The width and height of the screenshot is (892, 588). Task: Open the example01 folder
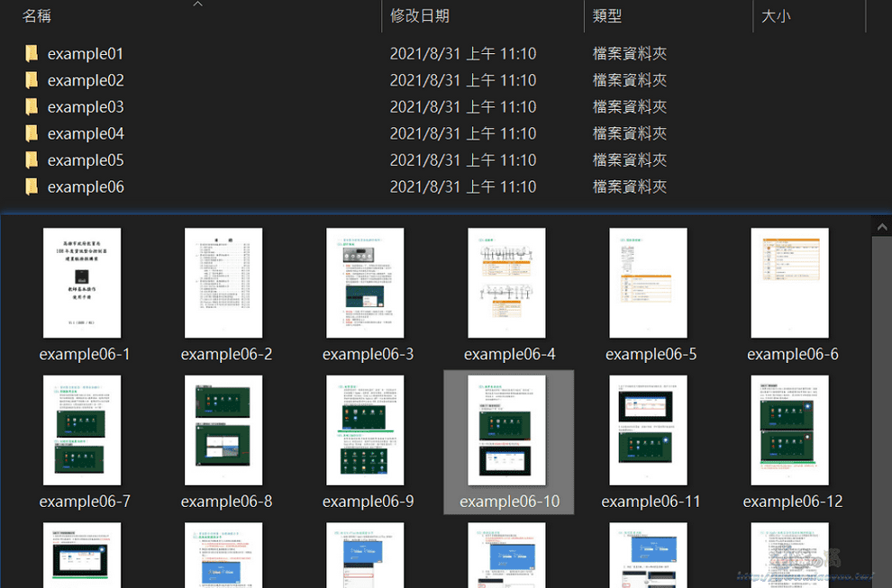[x=86, y=53]
